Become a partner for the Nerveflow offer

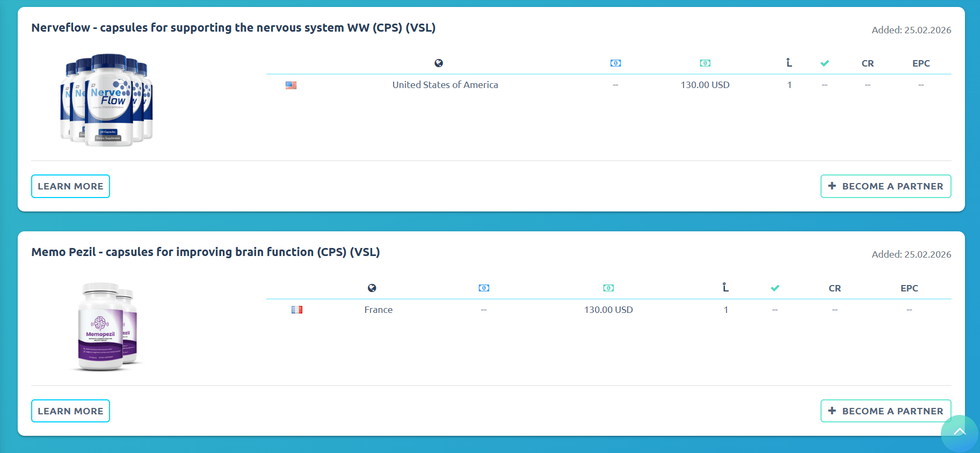(886, 186)
